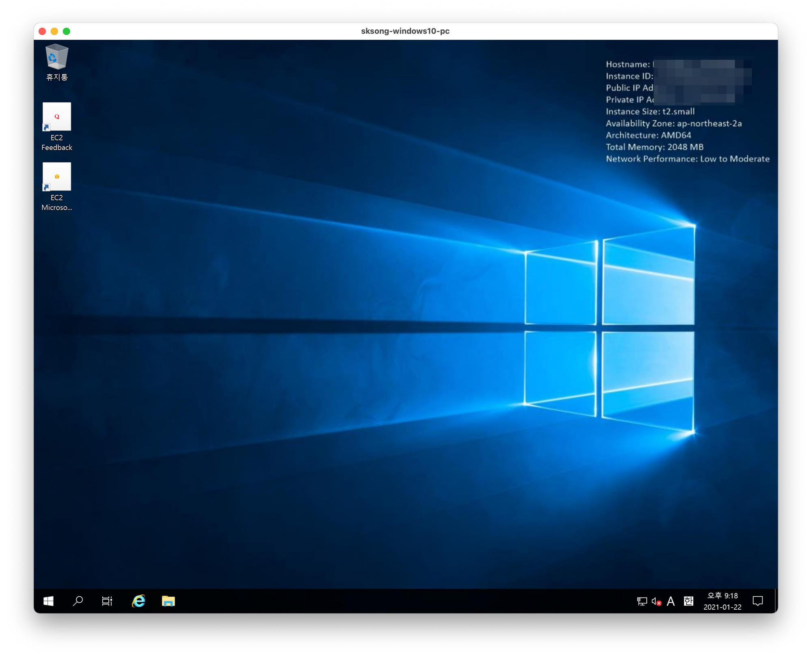Click the 'Network Performance: Low to Moderate' text
Screen dimensions: 812x658
click(x=688, y=159)
